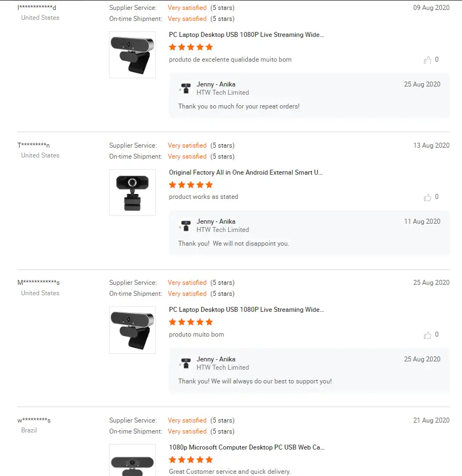The height and width of the screenshot is (476, 462).
Task: Click star rating above 'produto muito bom'
Action: (x=191, y=322)
